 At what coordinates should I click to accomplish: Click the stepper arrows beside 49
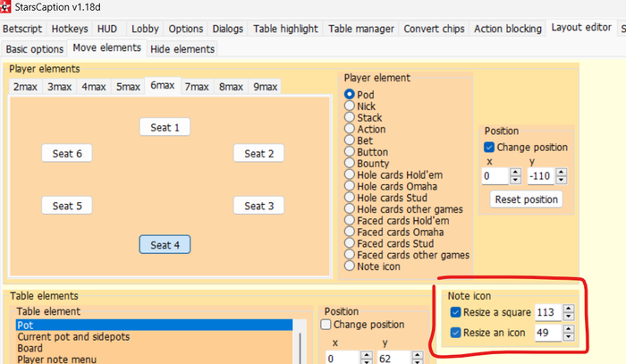[x=569, y=333]
